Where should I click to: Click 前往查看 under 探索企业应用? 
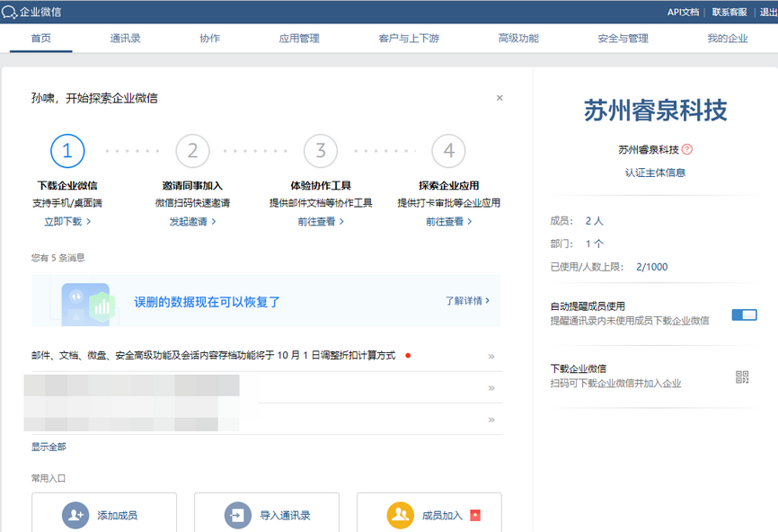point(448,221)
